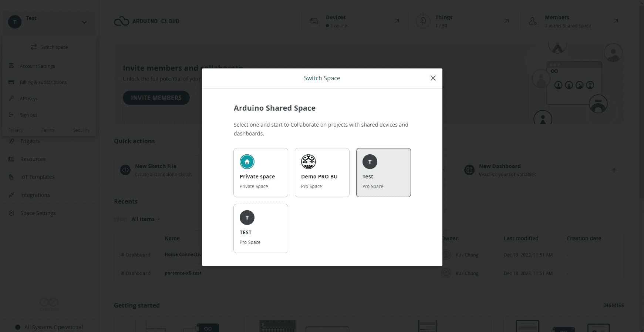Close the Switch Space dialog

(x=433, y=78)
